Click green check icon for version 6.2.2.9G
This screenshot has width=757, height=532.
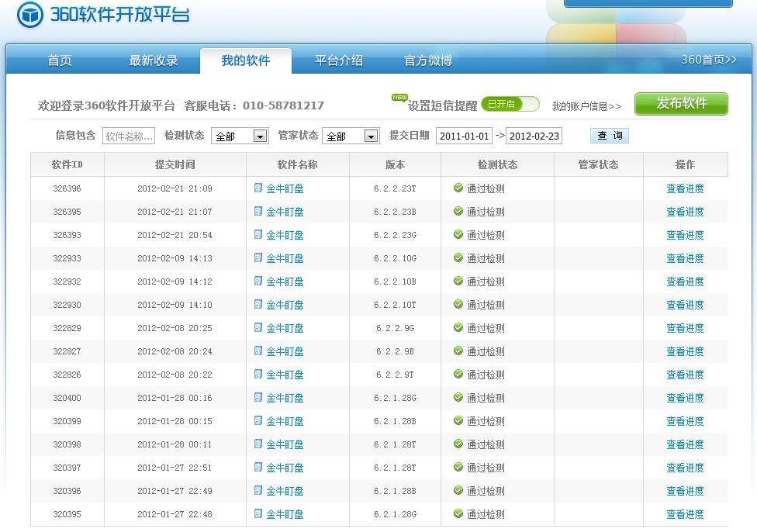(x=458, y=327)
